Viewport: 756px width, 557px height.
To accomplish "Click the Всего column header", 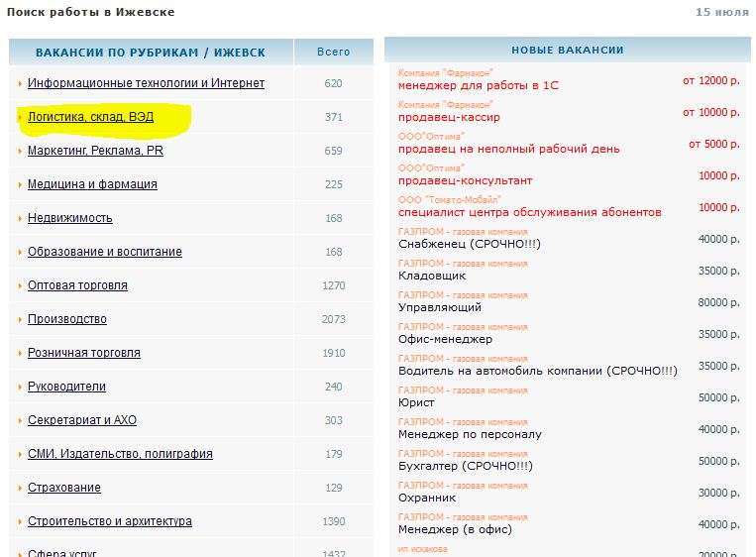I will tap(334, 52).
